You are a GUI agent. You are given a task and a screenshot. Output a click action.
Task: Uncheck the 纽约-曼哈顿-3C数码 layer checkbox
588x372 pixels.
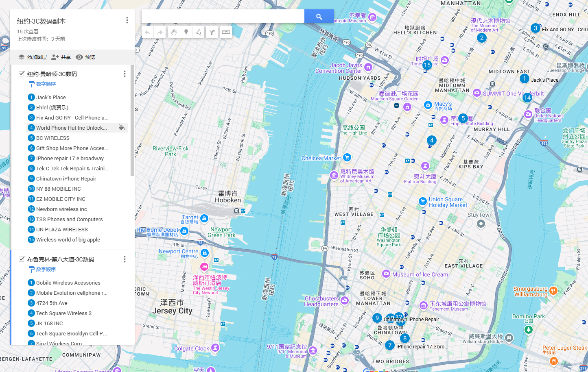click(22, 74)
